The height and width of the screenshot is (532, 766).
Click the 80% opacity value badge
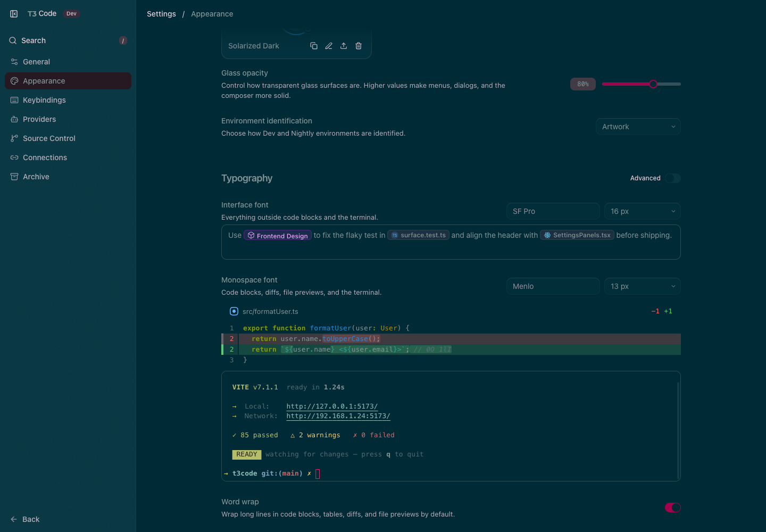[x=583, y=84]
